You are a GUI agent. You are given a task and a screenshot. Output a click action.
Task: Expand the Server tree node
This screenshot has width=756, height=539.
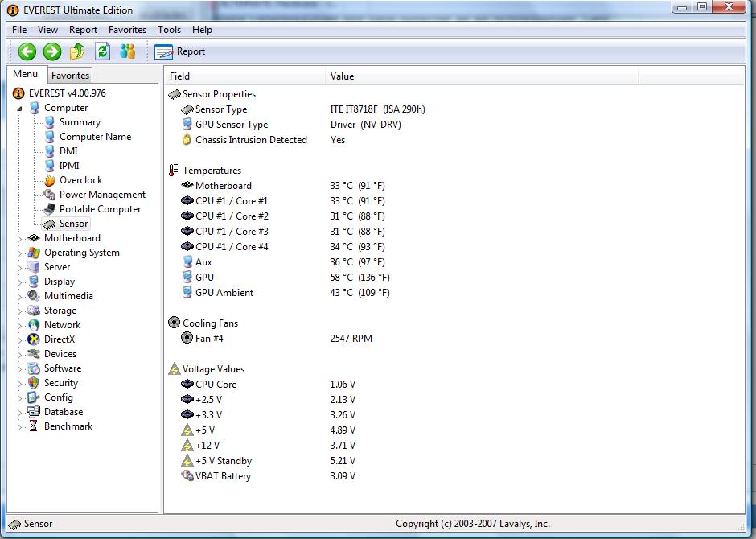20,268
